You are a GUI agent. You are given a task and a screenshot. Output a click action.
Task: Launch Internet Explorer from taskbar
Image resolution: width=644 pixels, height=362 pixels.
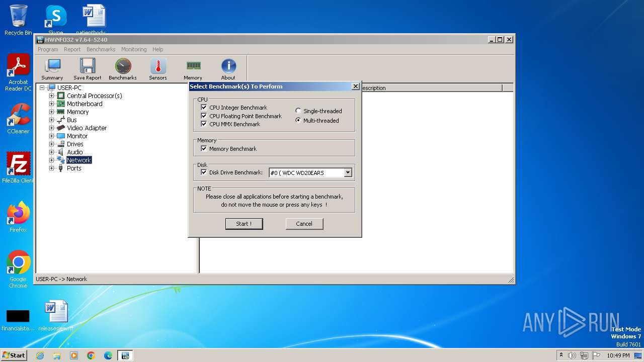click(x=40, y=355)
